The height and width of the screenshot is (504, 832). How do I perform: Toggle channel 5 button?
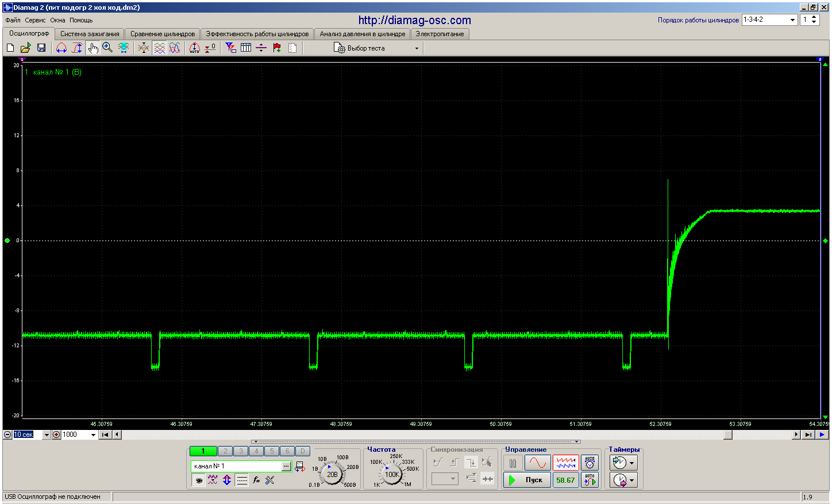(272, 451)
